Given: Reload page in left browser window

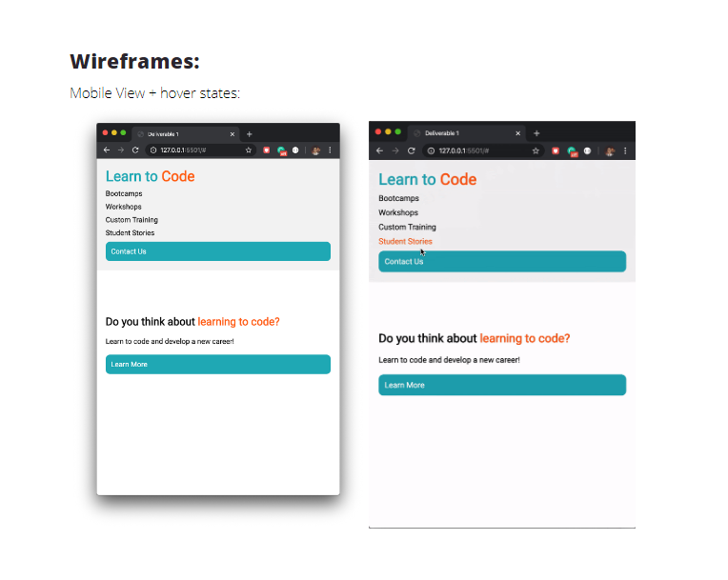Looking at the screenshot, I should point(135,150).
